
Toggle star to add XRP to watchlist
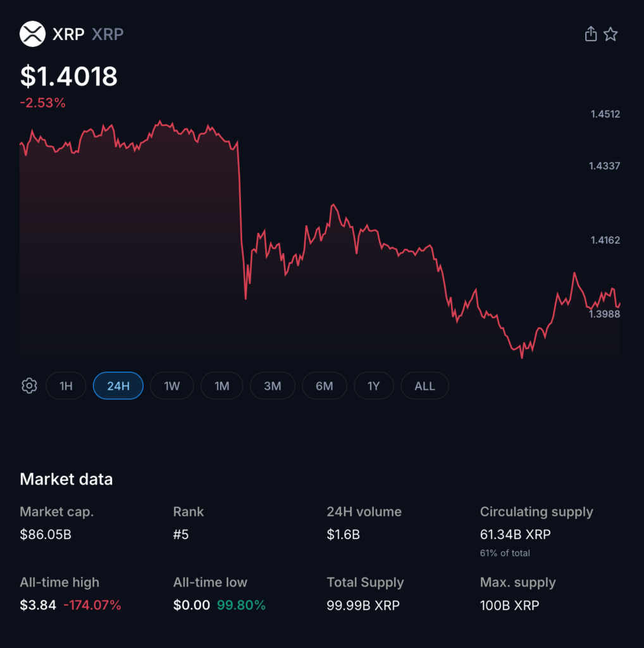[x=611, y=34]
